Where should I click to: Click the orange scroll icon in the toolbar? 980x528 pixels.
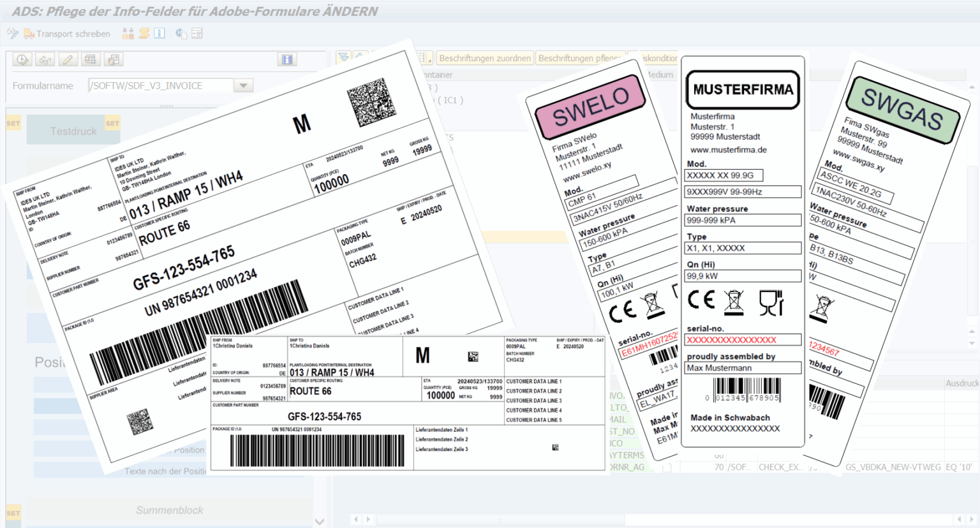click(144, 33)
